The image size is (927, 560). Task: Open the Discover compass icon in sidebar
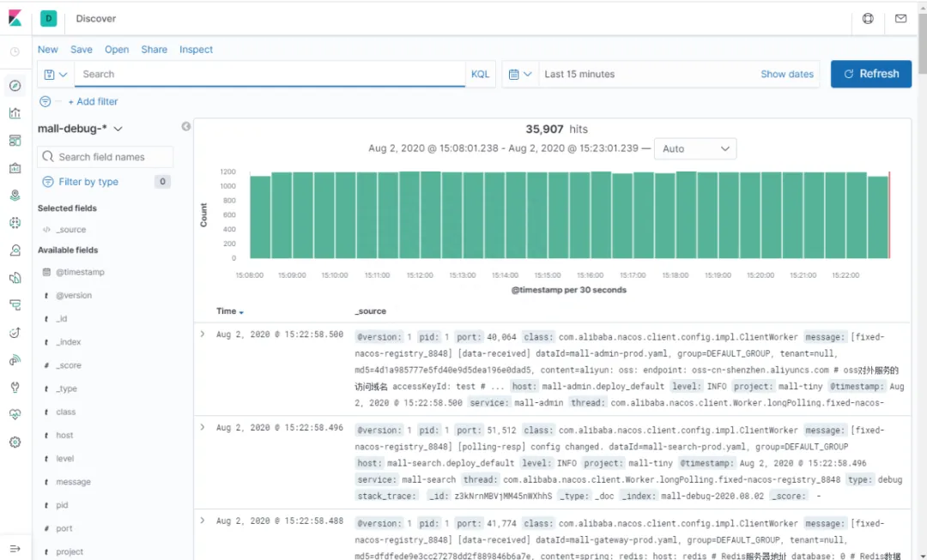click(x=15, y=86)
